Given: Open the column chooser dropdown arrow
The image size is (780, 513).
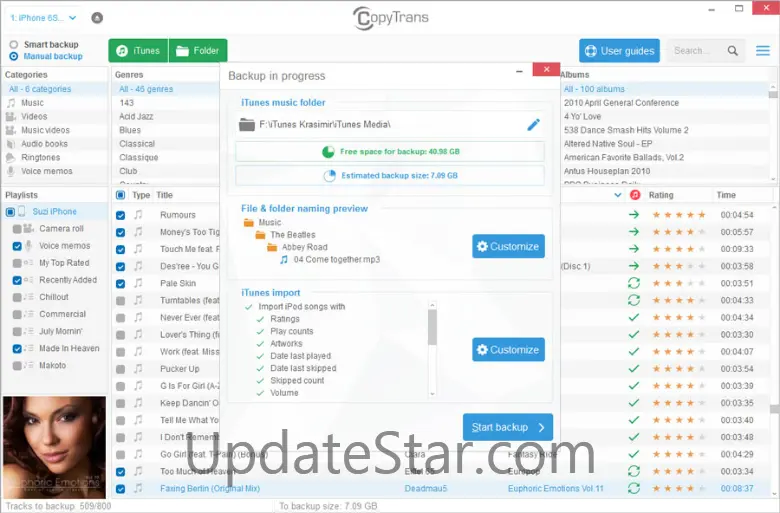Looking at the screenshot, I should [x=618, y=195].
